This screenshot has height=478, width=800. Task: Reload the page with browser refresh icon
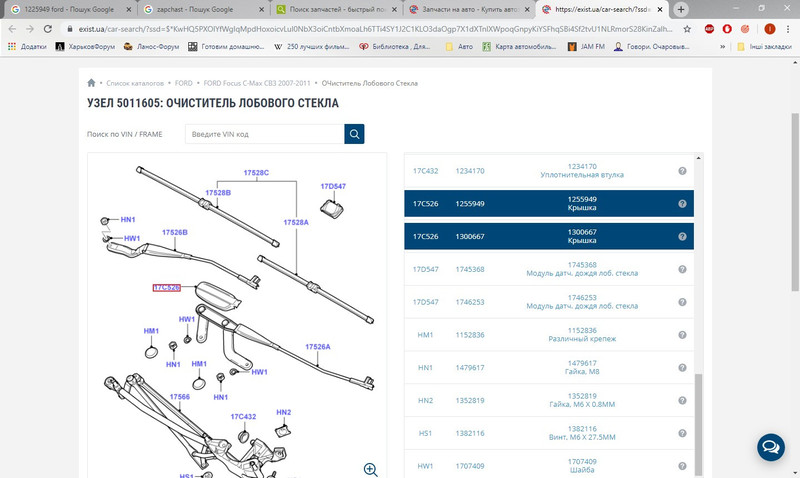point(47,29)
